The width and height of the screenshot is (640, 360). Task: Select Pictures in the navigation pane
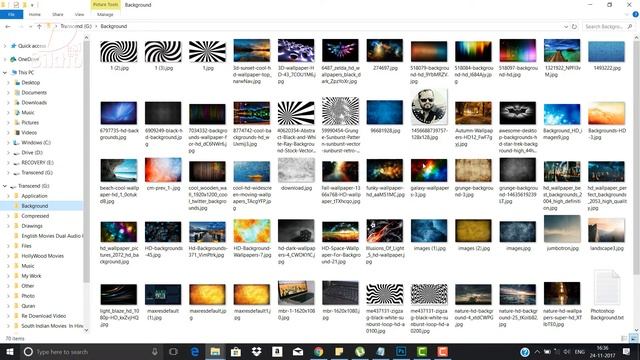[x=30, y=122]
